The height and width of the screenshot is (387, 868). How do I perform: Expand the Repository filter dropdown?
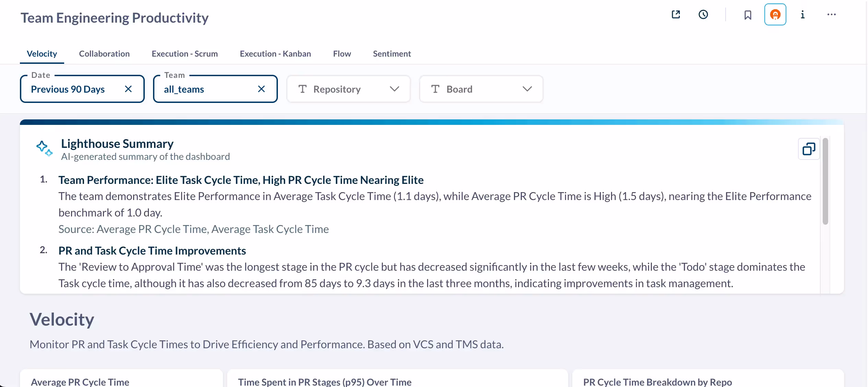click(x=394, y=89)
